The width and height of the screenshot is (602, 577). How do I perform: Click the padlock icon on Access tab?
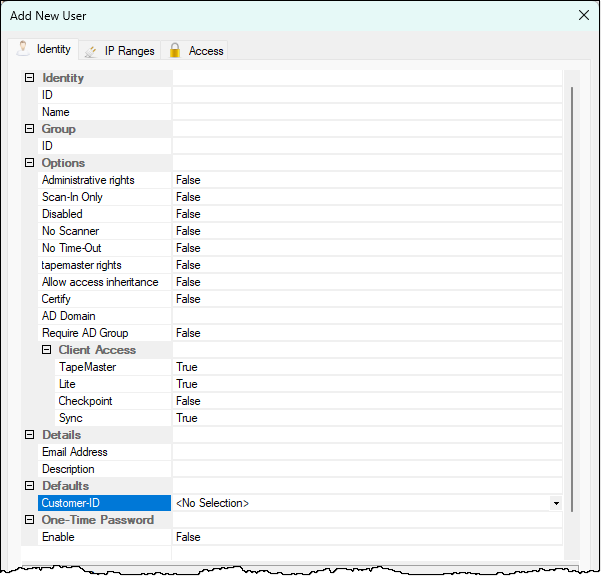175,50
